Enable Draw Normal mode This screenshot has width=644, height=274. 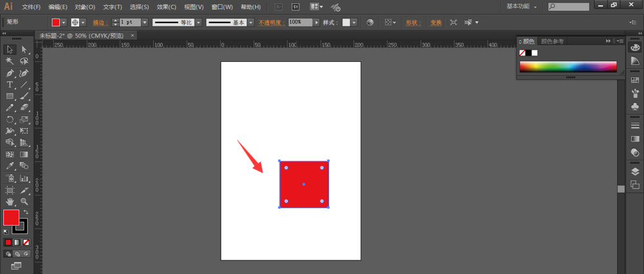(8, 254)
